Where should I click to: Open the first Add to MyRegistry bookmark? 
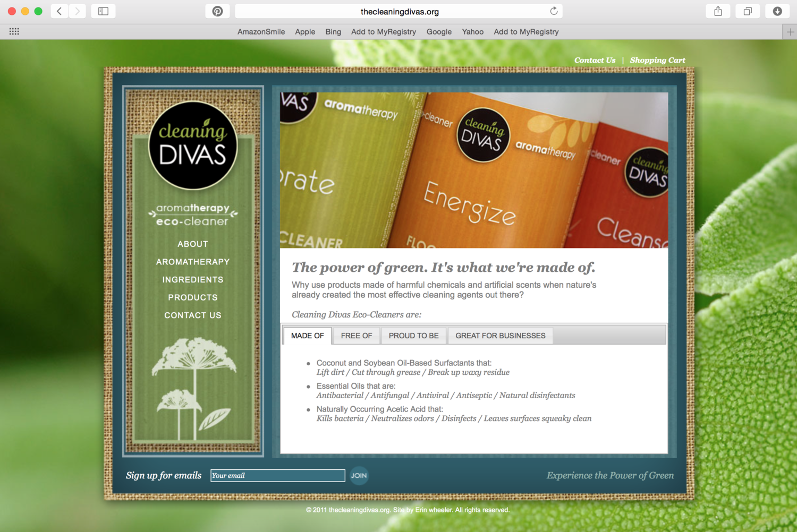[x=384, y=32]
